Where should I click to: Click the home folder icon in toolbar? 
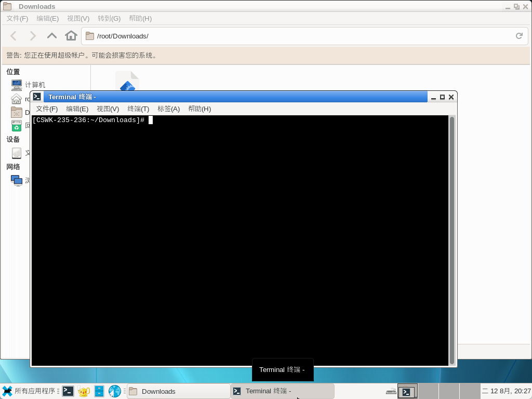tap(71, 36)
